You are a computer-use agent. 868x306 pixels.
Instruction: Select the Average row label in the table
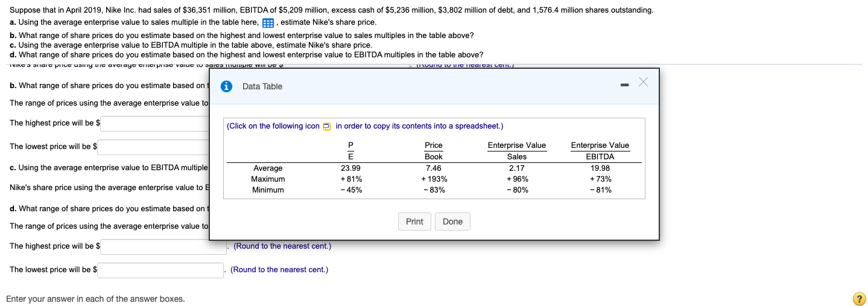click(x=268, y=168)
